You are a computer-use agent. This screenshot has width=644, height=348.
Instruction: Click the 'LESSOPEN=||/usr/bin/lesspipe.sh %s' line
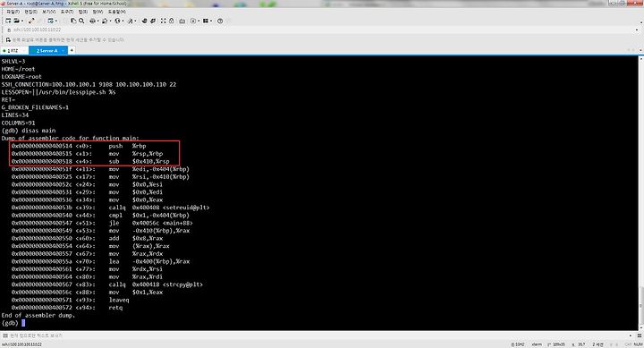tap(58, 92)
